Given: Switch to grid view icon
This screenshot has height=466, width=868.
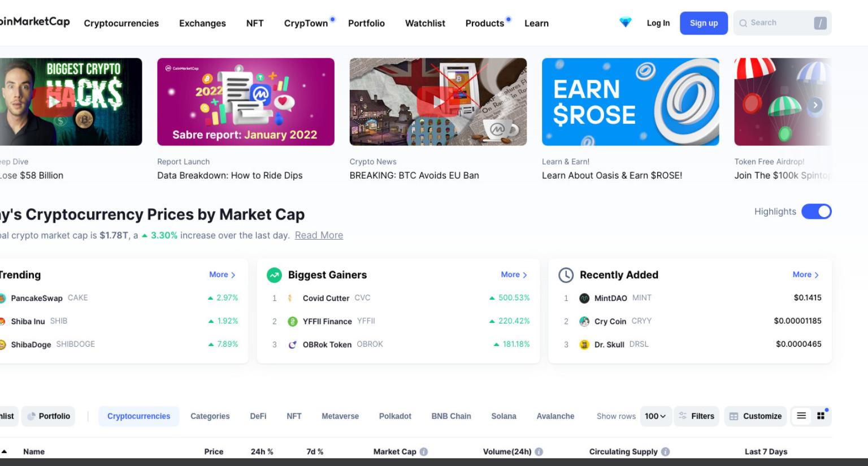Looking at the screenshot, I should (x=821, y=416).
